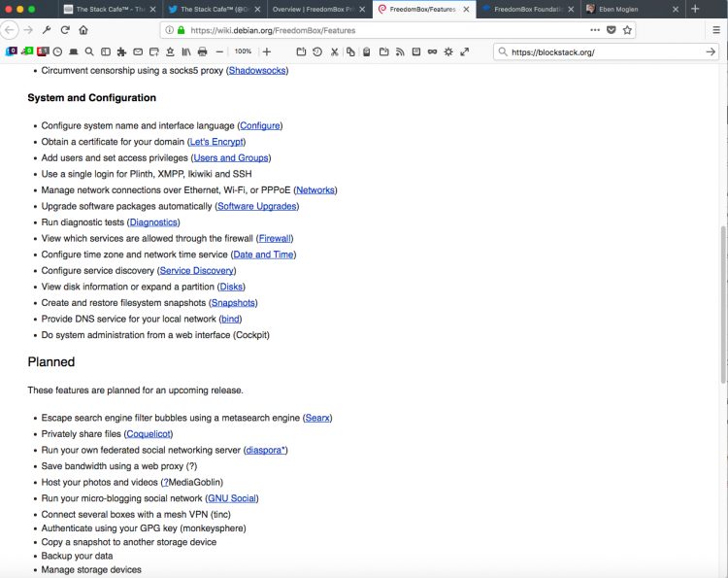Open developer tools wrench icon
The image size is (728, 578).
[47, 30]
